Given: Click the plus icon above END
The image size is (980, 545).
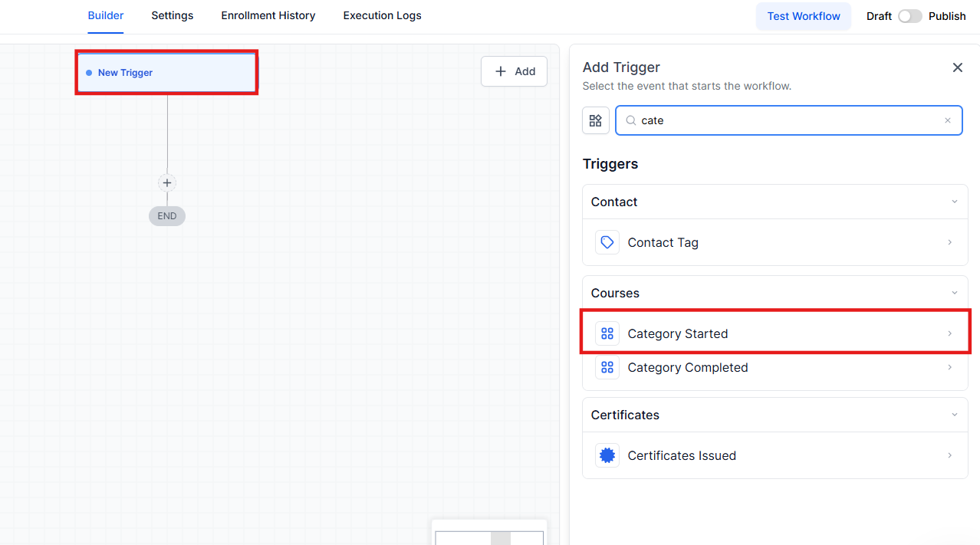Looking at the screenshot, I should (x=167, y=183).
